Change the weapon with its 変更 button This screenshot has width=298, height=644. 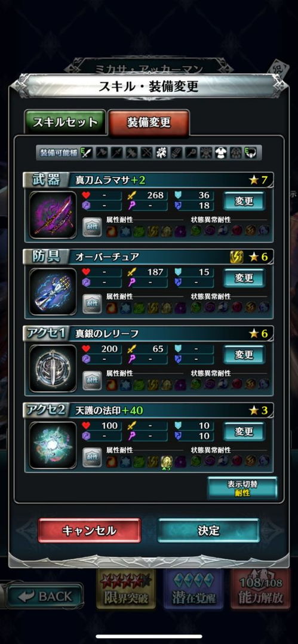point(244,202)
